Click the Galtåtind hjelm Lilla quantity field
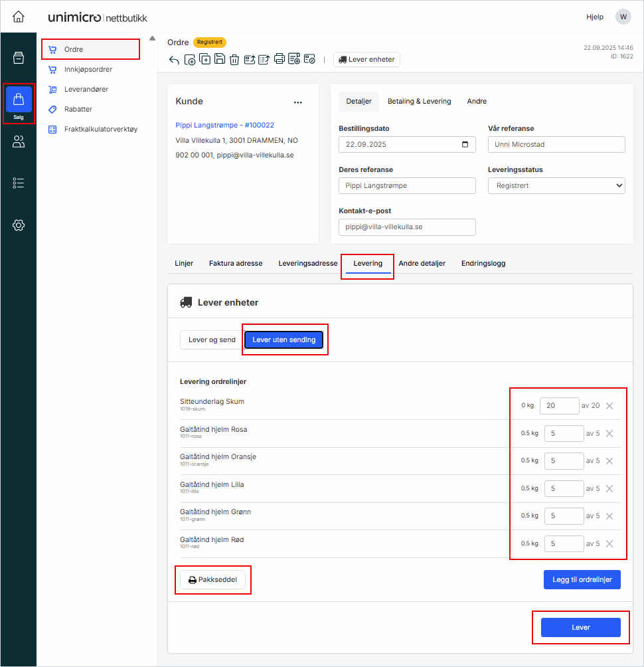The width and height of the screenshot is (644, 667). pos(563,488)
